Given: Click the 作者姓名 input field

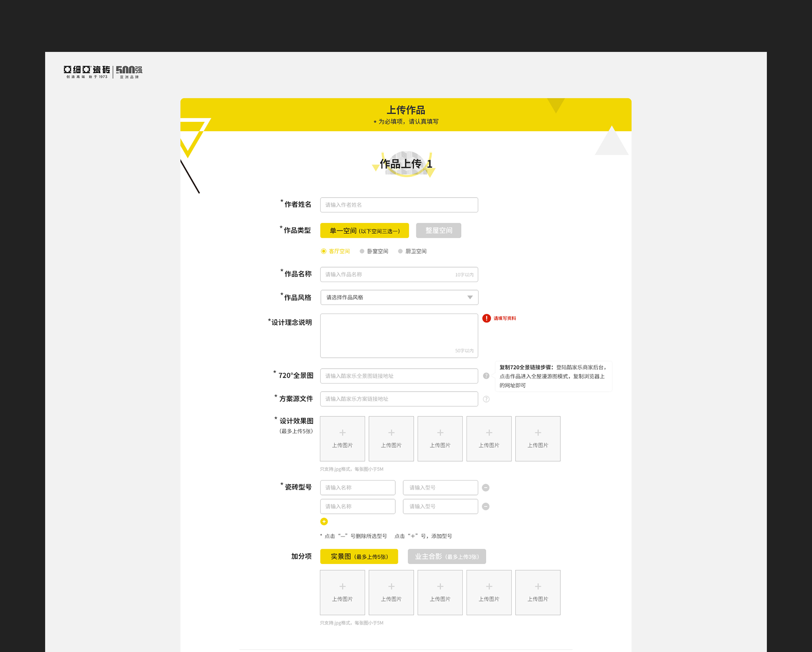Looking at the screenshot, I should tap(399, 205).
